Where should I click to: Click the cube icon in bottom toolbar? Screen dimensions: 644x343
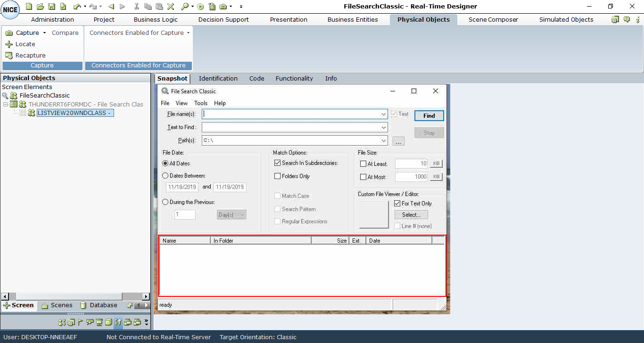(x=108, y=322)
